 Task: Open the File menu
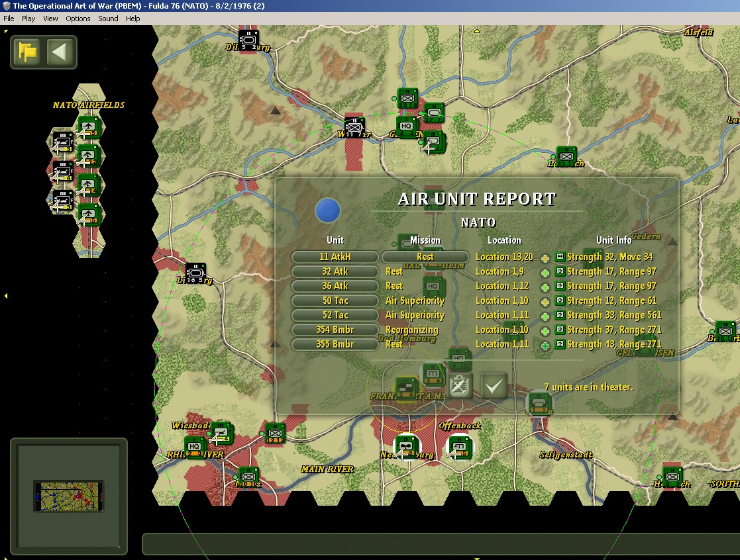tap(9, 19)
